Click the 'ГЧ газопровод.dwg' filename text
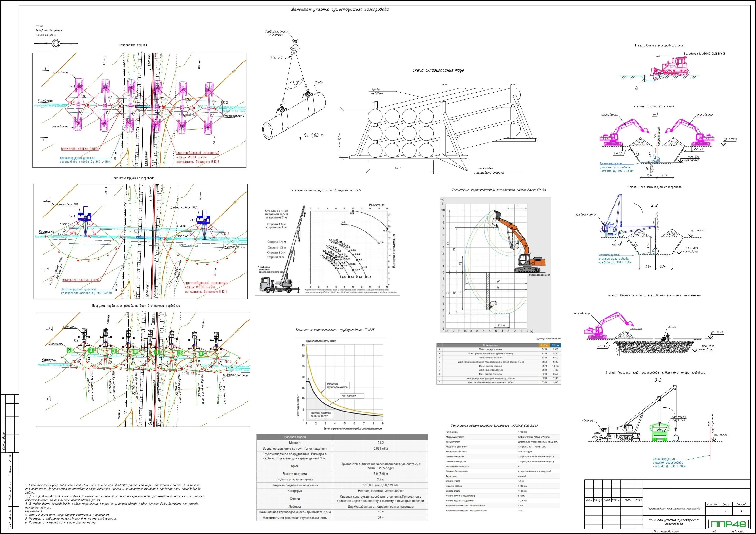This screenshot has height=534, width=756. 665,531
